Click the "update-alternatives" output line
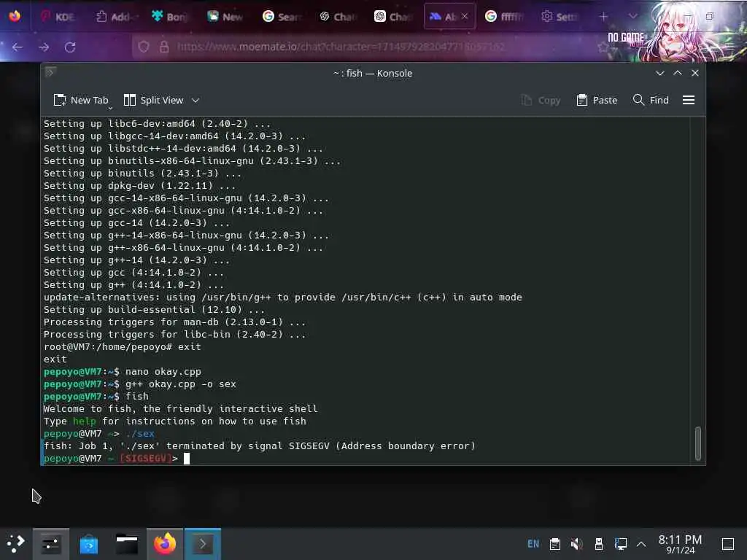The width and height of the screenshot is (747, 560). pos(283,297)
